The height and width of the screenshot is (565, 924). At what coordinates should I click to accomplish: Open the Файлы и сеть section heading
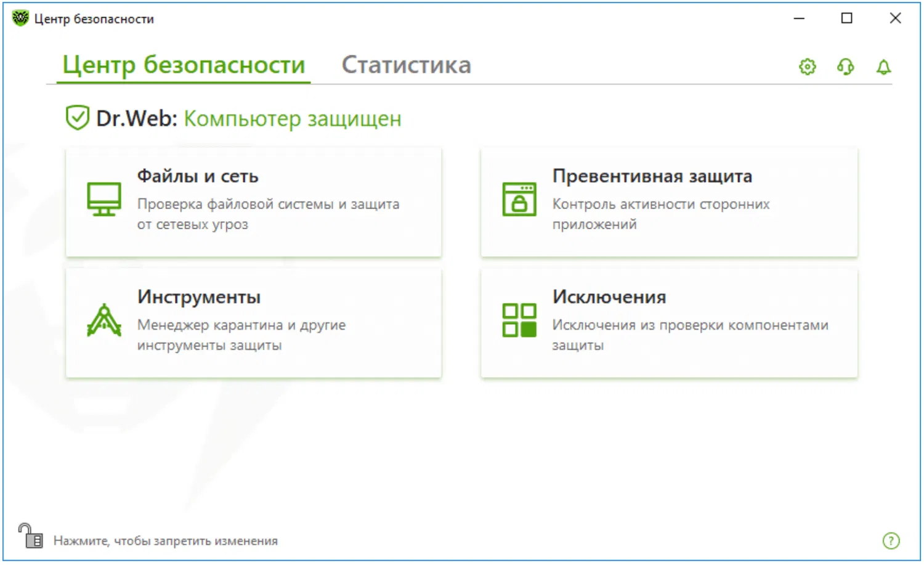198,176
